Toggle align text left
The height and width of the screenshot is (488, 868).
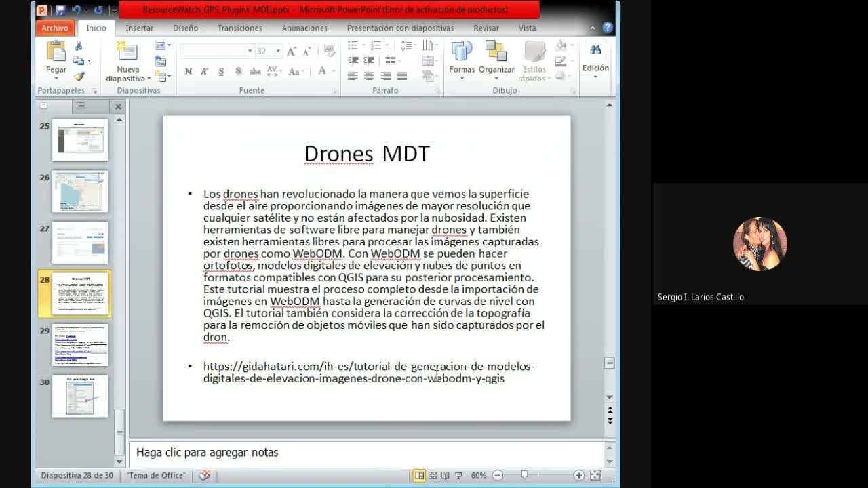click(353, 76)
